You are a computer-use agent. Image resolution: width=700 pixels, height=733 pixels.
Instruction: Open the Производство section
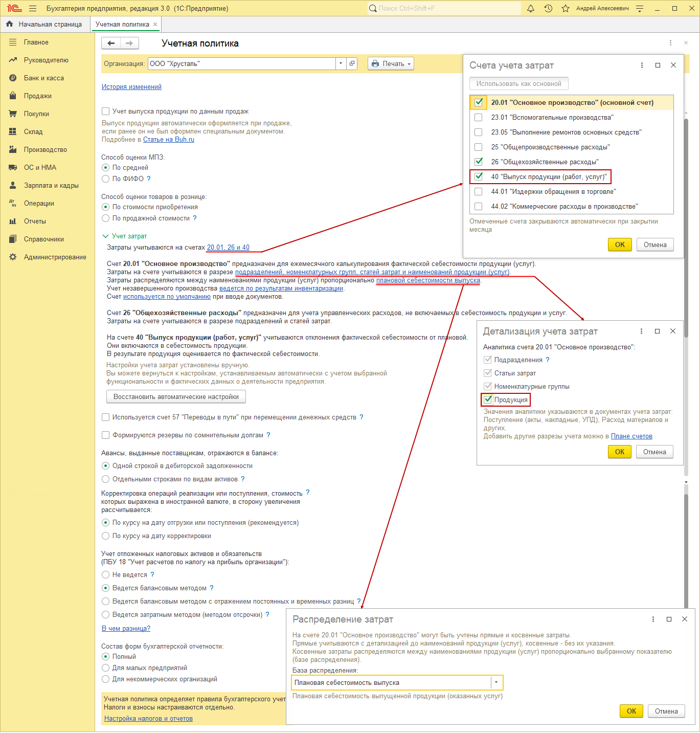click(46, 150)
